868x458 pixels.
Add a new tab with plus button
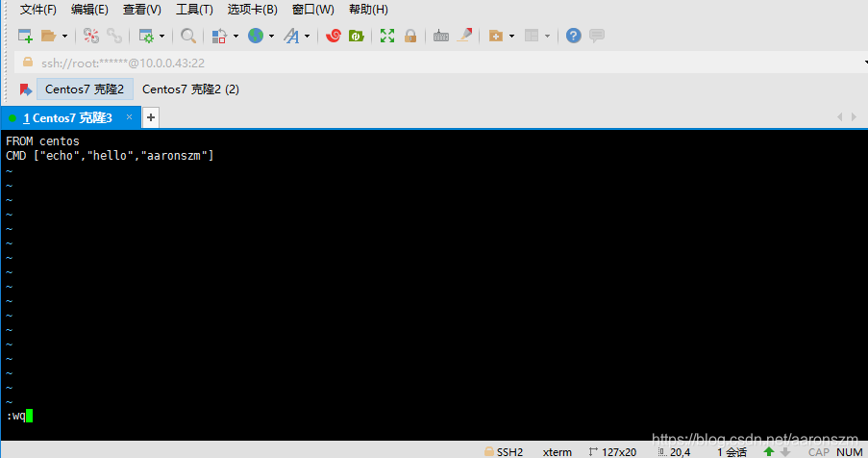(151, 117)
